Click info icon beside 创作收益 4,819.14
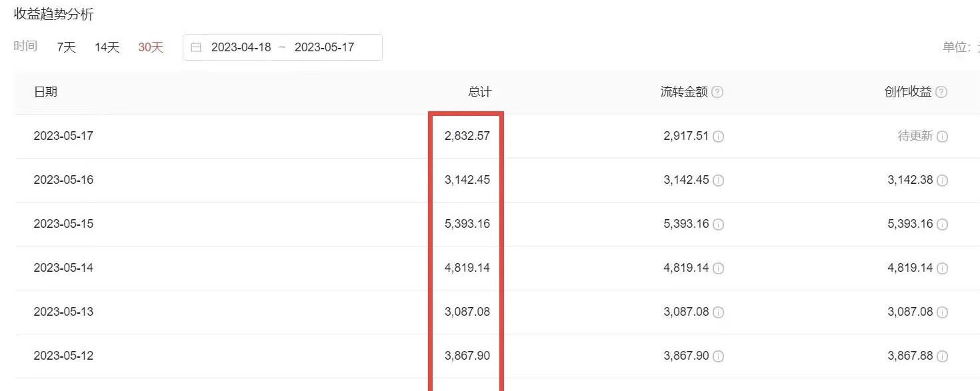This screenshot has width=980, height=391. pos(942,268)
